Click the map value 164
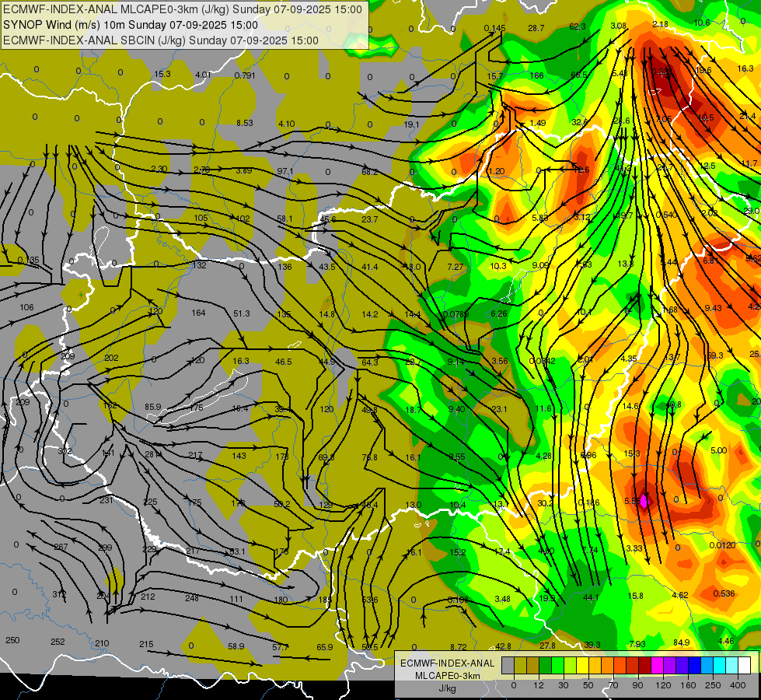This screenshot has height=700, width=761. click(x=198, y=313)
